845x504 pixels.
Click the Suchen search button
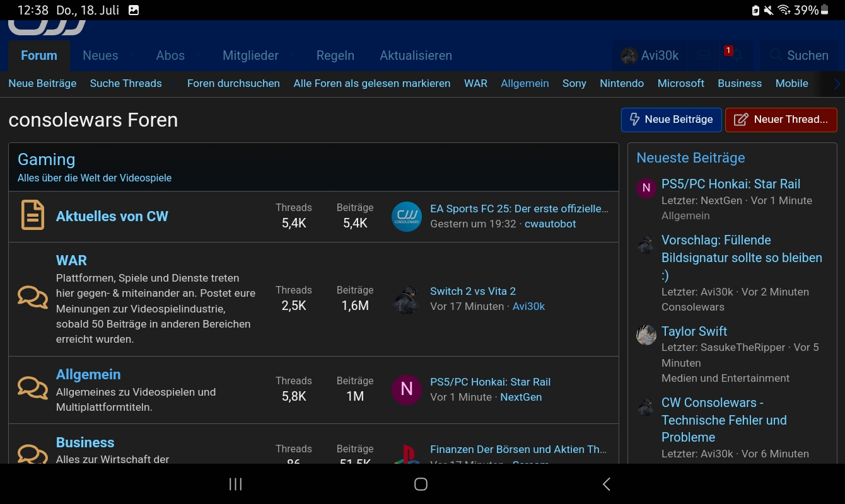click(x=799, y=55)
